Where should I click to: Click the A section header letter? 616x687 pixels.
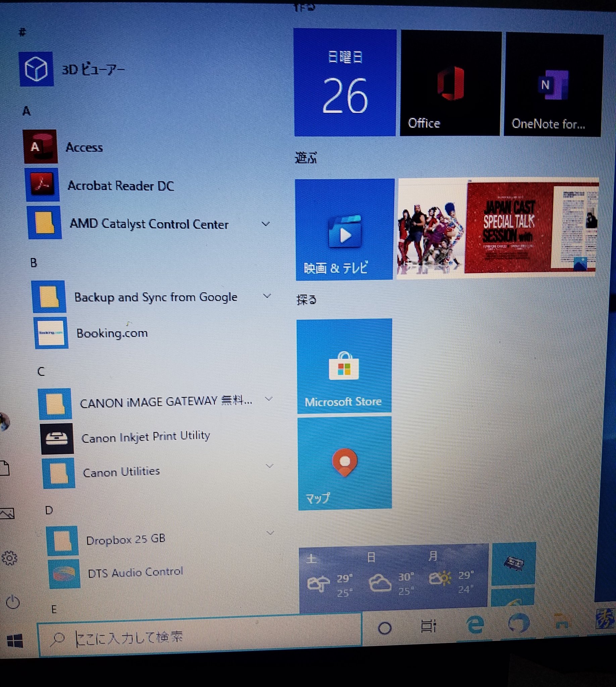coord(27,111)
